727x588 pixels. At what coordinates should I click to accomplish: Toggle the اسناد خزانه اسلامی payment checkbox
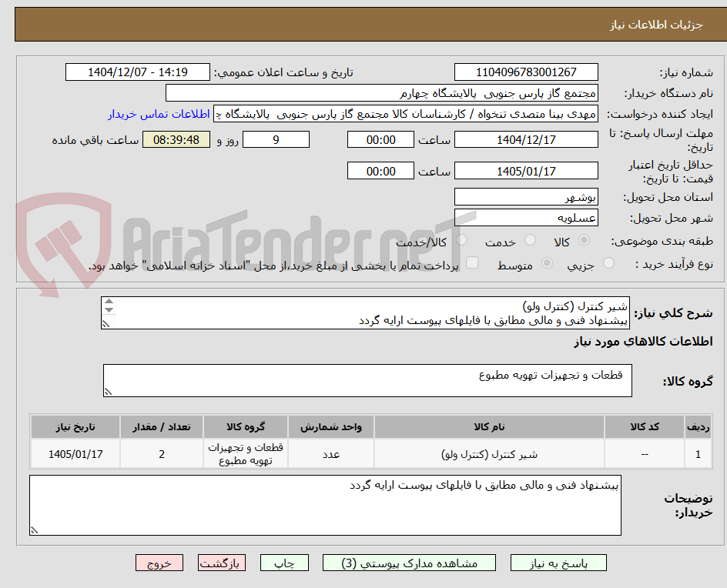(472, 262)
